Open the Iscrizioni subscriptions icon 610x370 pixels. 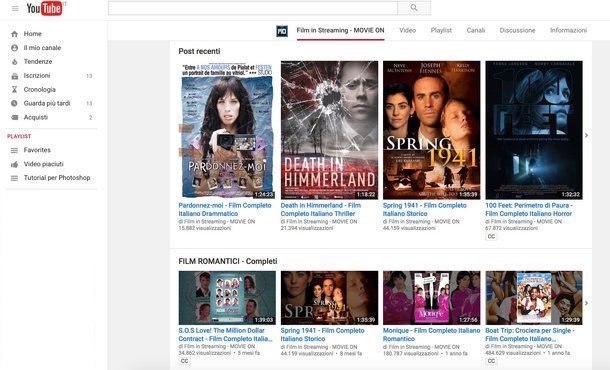click(14, 76)
